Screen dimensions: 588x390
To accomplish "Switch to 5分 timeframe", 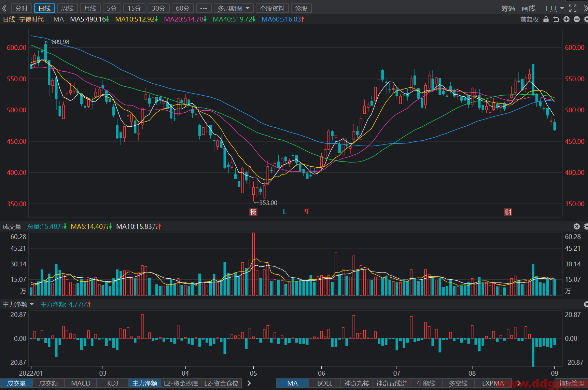I will [112, 8].
